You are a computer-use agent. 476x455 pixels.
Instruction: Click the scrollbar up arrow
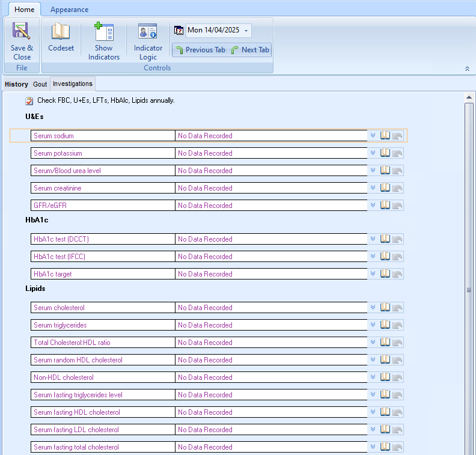(x=469, y=97)
